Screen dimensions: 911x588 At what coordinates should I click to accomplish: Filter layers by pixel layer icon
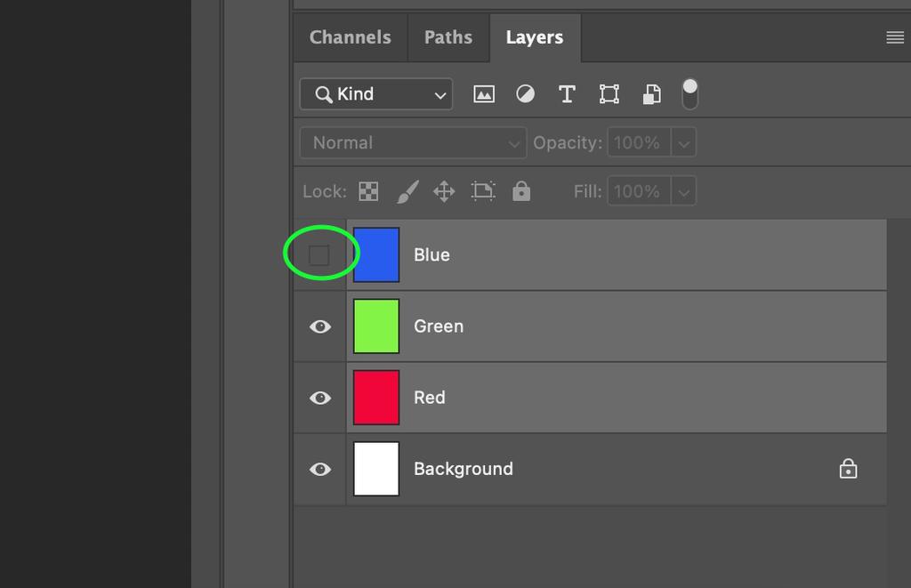[484, 94]
